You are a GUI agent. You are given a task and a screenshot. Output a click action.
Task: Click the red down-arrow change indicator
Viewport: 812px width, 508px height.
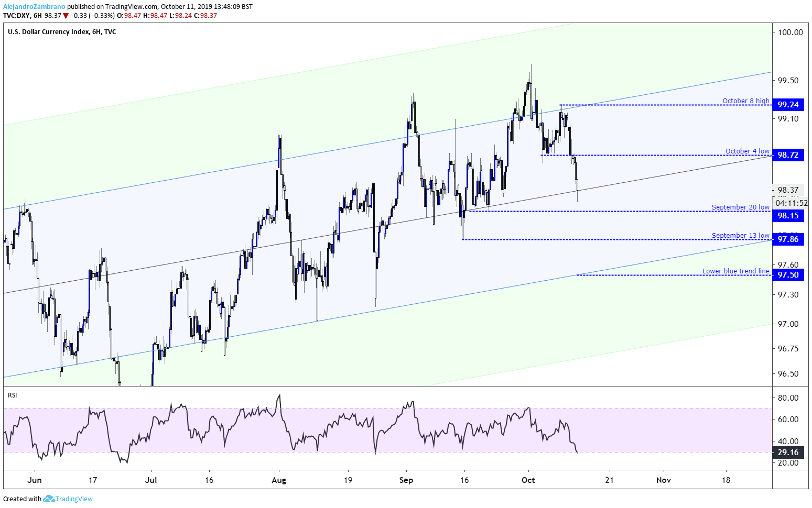point(66,16)
